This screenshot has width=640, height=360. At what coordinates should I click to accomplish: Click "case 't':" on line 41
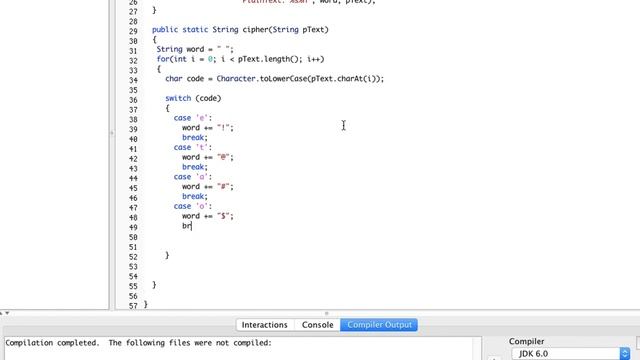(193, 147)
